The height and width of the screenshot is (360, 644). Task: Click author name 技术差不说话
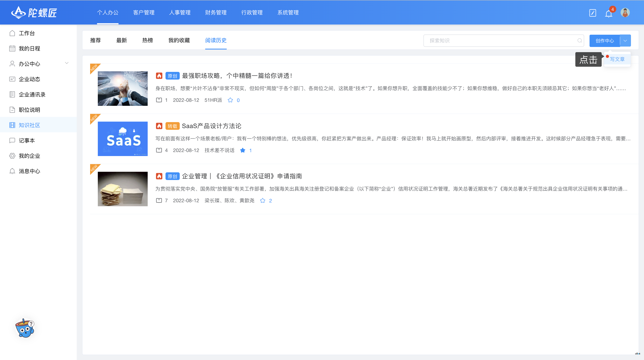point(219,150)
